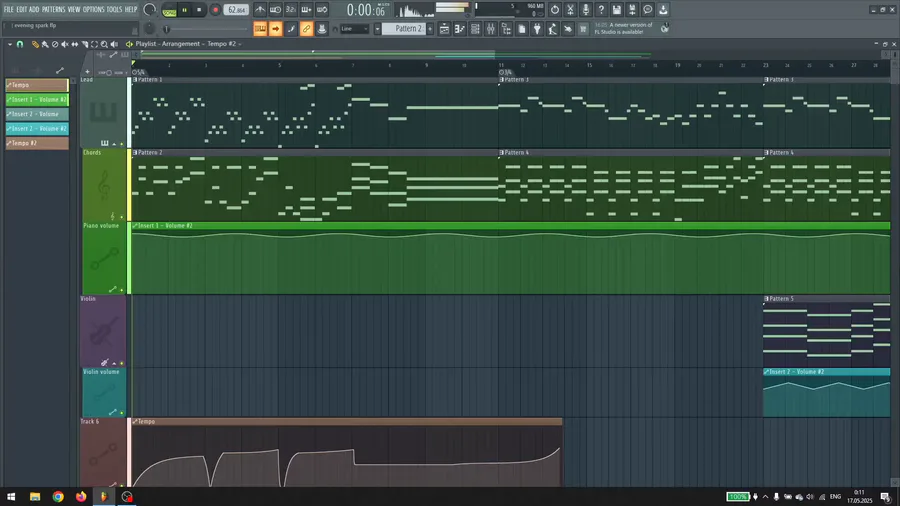
Task: Toggle the overdub/blend recording icon
Action: [307, 10]
